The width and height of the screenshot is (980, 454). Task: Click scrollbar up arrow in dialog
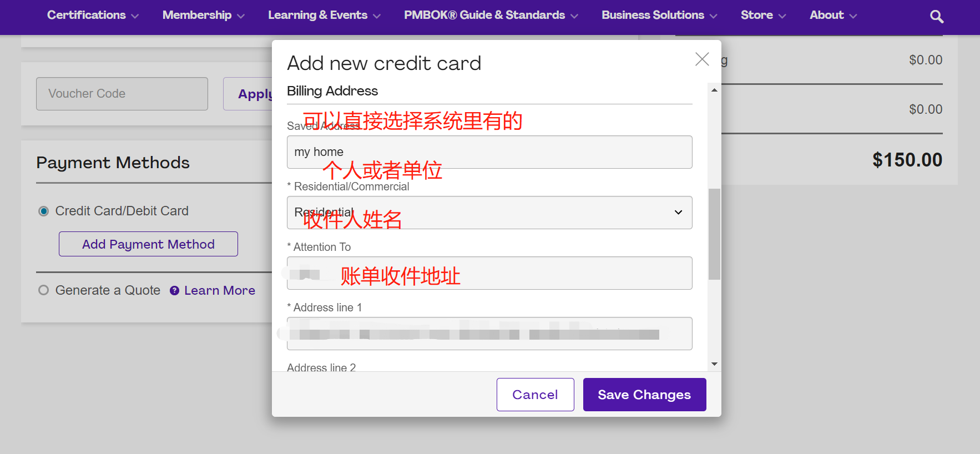pos(714,90)
